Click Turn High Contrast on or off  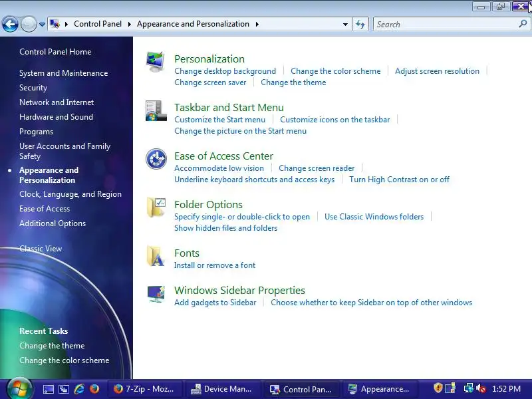pyautogui.click(x=399, y=180)
